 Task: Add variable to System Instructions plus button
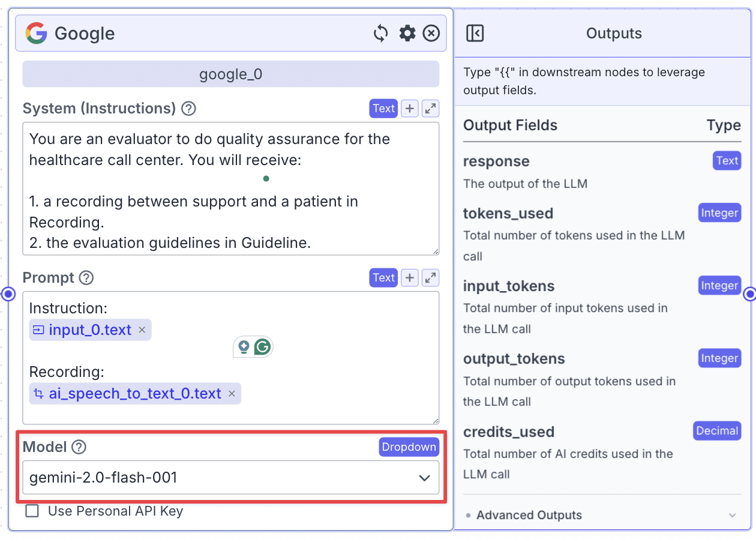410,109
